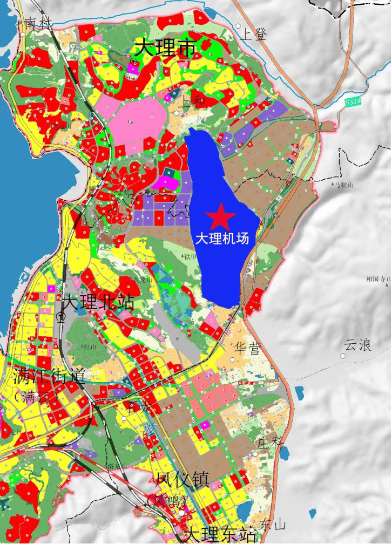Click the white dot marker beside 庄科
This screenshot has width=392, height=544.
[x=255, y=454]
